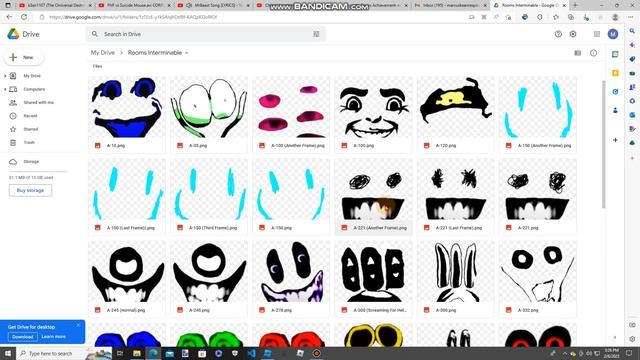Click A-100 (Another Frame).png file name
Viewport: 640px width, 360px height.
(x=298, y=146)
